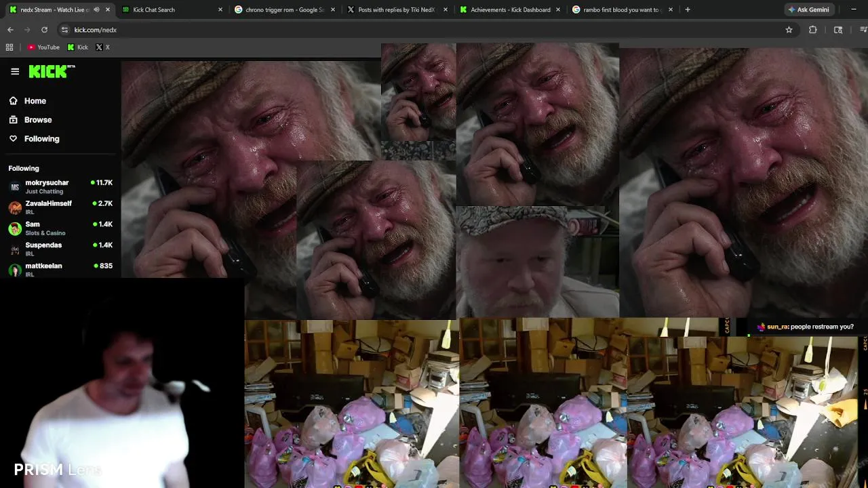
Task: Open the apps grid in bookmarks bar
Action: tap(9, 47)
